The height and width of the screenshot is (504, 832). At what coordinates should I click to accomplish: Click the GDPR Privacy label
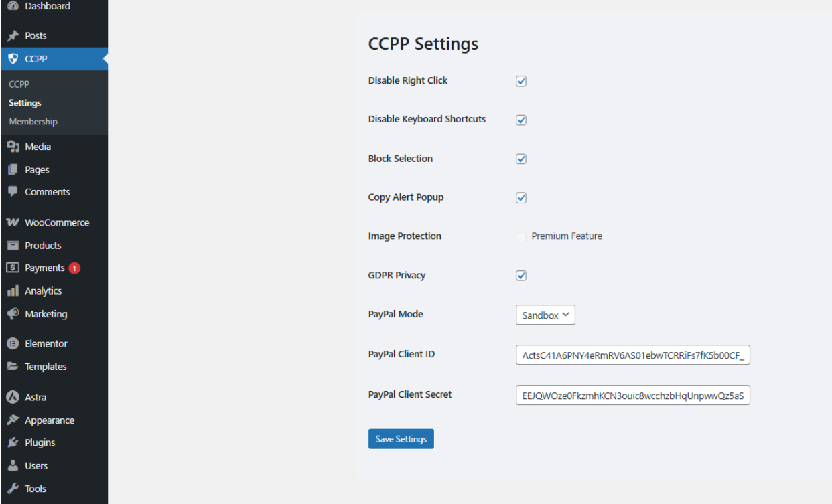(x=397, y=275)
